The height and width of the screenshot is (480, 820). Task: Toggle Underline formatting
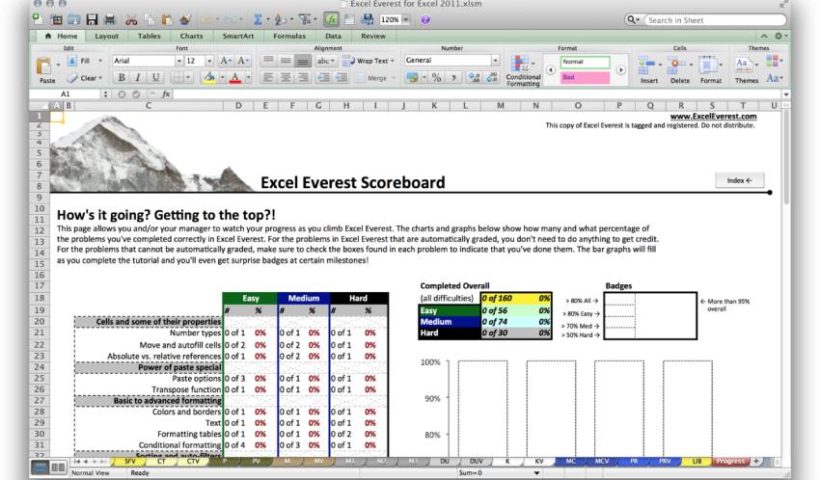click(x=155, y=77)
